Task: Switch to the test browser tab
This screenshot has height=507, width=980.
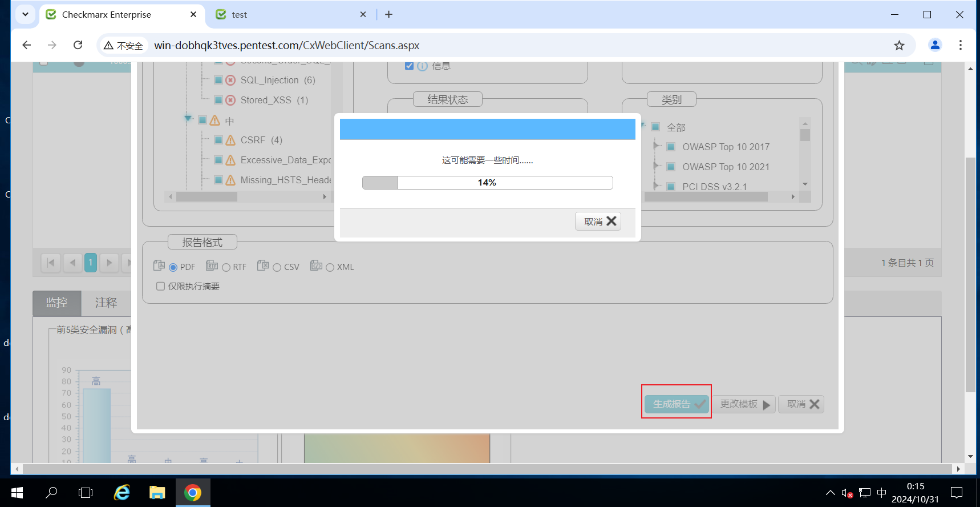Action: point(291,14)
